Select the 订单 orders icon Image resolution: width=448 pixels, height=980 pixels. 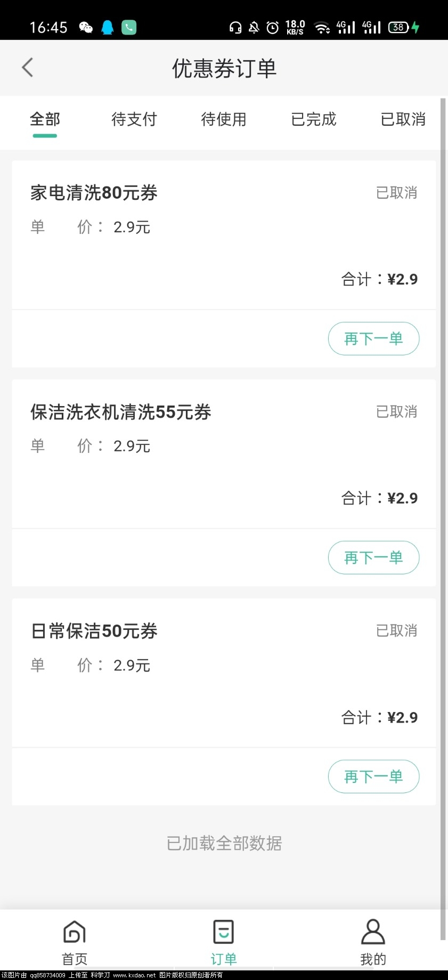tap(223, 932)
